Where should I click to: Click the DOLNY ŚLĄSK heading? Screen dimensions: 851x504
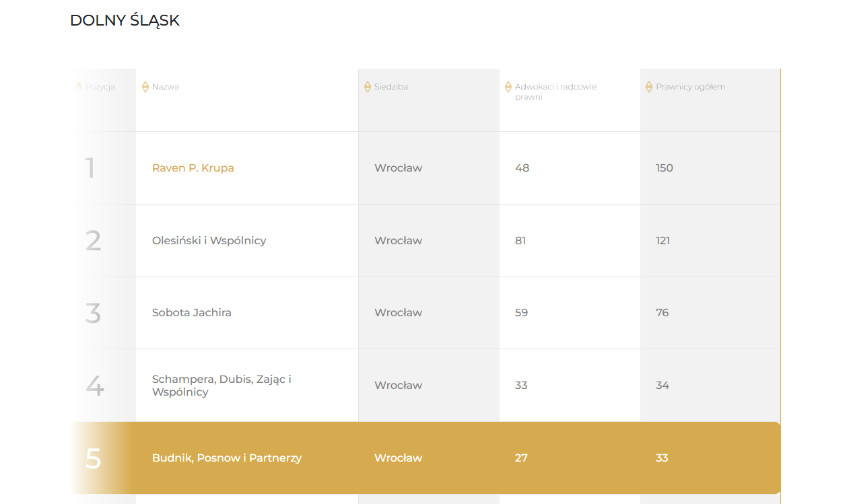[125, 21]
